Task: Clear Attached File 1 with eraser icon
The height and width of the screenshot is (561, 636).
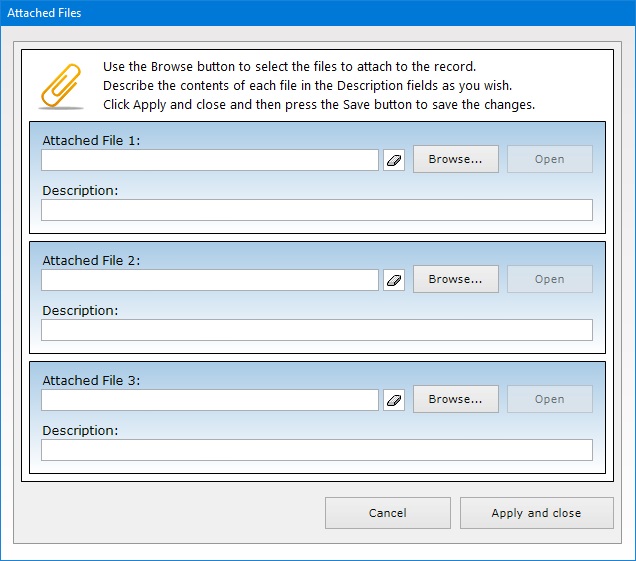Action: [x=394, y=160]
